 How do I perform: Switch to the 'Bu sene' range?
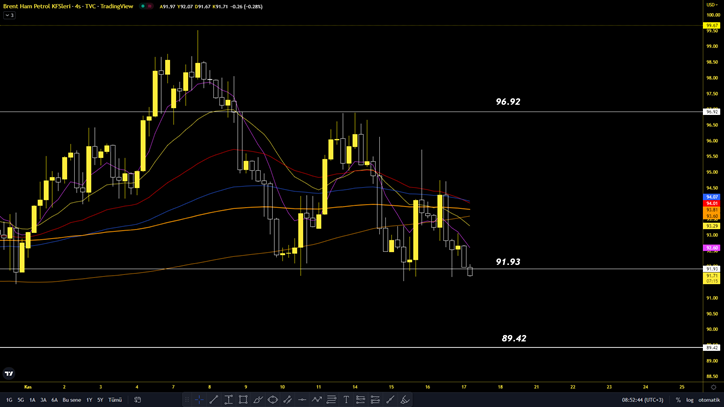(72, 399)
